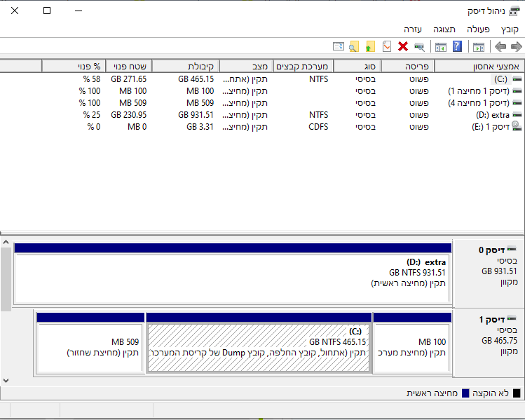
Task: Click the ניהול דיסק title bar icon
Action: click(514, 11)
